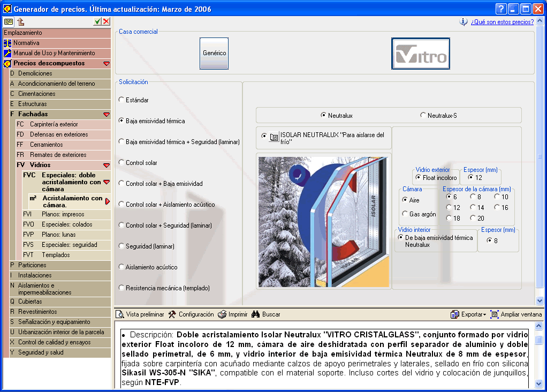The width and height of the screenshot is (547, 392).
Task: Click the green checkmark accept icon
Action: [x=97, y=21]
